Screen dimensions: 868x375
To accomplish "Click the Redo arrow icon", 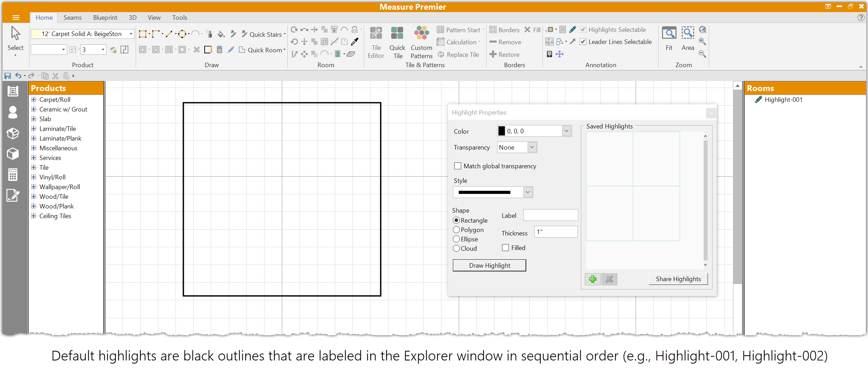I will (x=32, y=76).
